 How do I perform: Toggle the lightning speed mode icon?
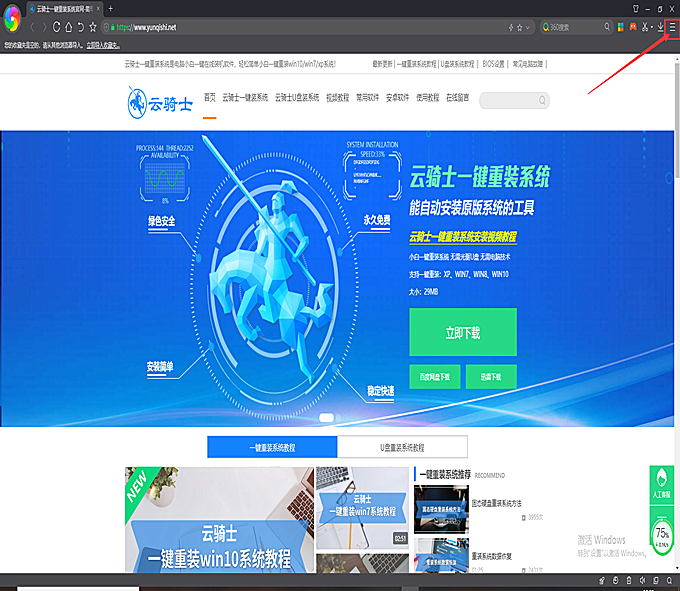pos(511,28)
